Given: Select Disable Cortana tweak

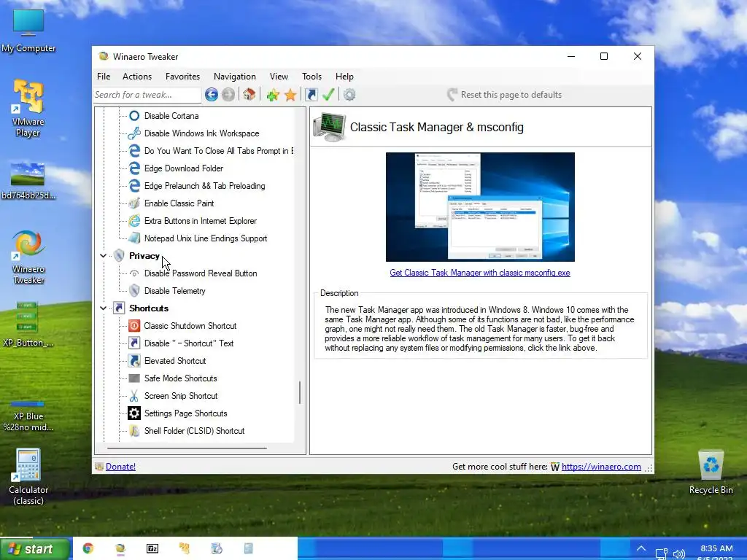Looking at the screenshot, I should (171, 116).
